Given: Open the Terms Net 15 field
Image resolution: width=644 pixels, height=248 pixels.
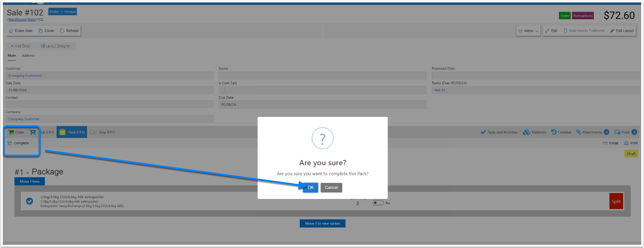Looking at the screenshot, I should 535,90.
